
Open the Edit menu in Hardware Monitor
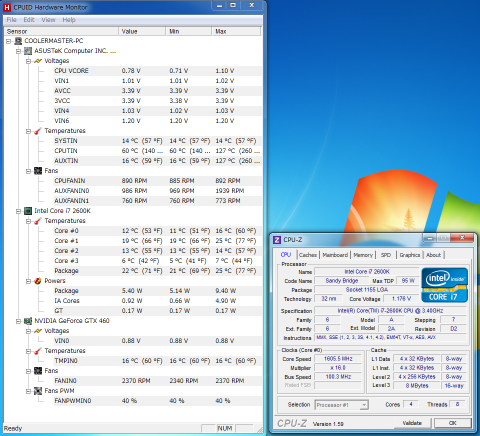click(29, 20)
